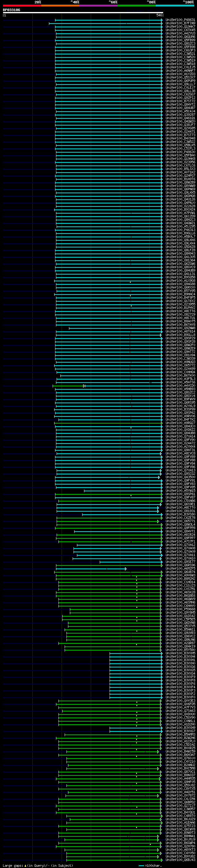
Task: Click the cyan ~100% identity legend segment
Action: (x=175, y=6)
